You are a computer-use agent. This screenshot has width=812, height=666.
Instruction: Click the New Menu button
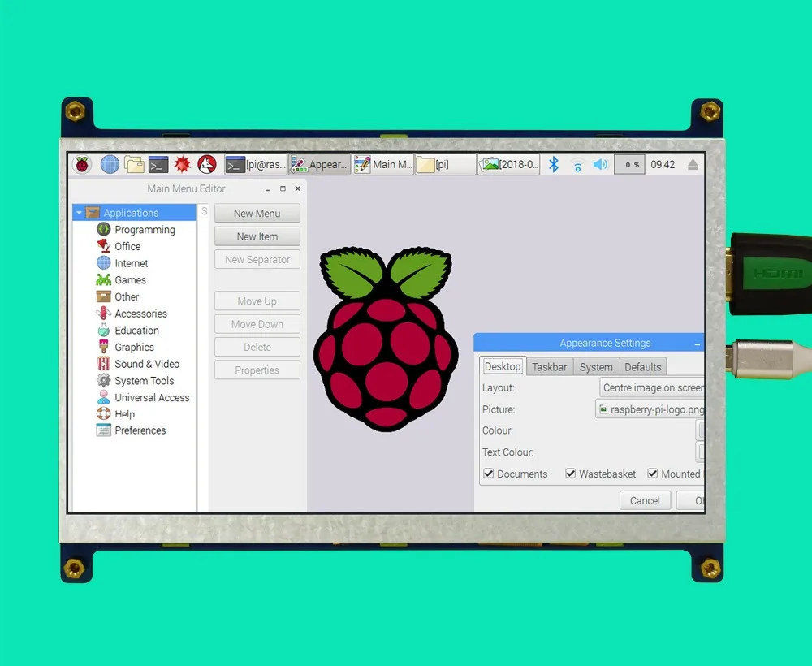tap(257, 214)
